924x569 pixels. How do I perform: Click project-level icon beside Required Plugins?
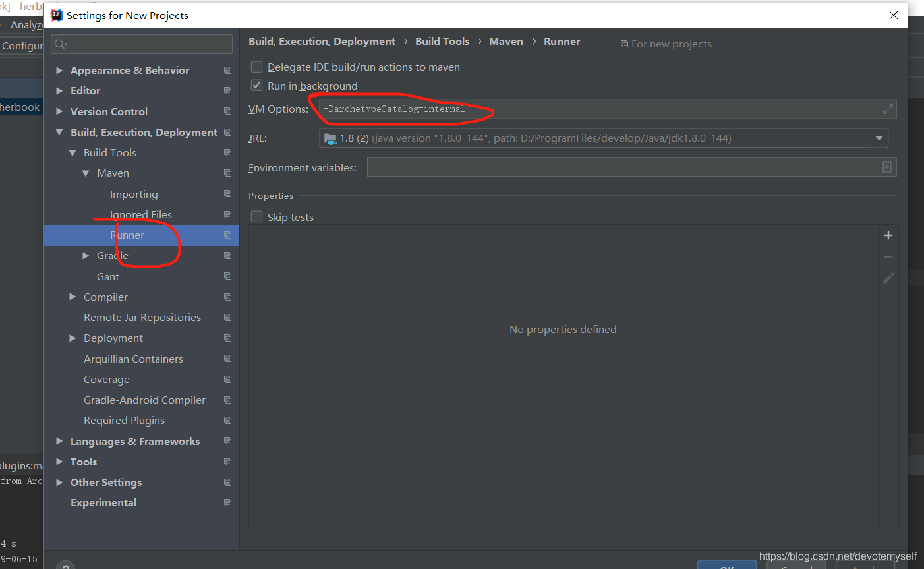pyautogui.click(x=227, y=420)
